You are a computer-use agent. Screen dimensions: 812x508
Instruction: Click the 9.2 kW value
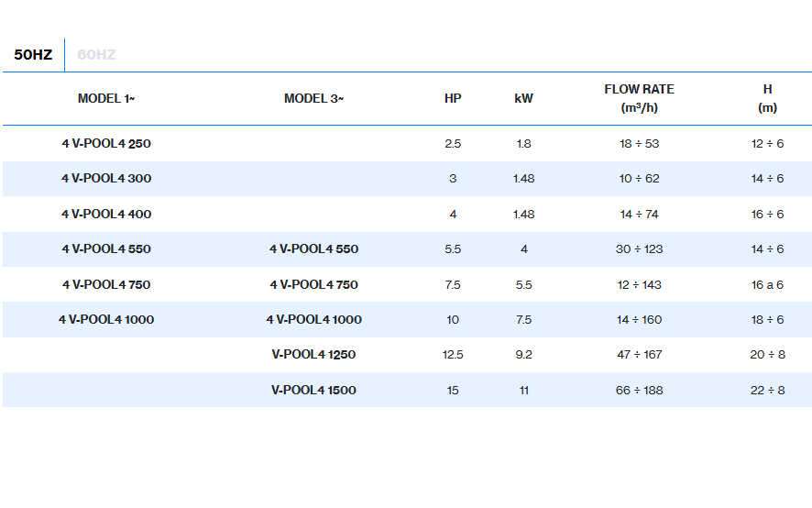523,355
